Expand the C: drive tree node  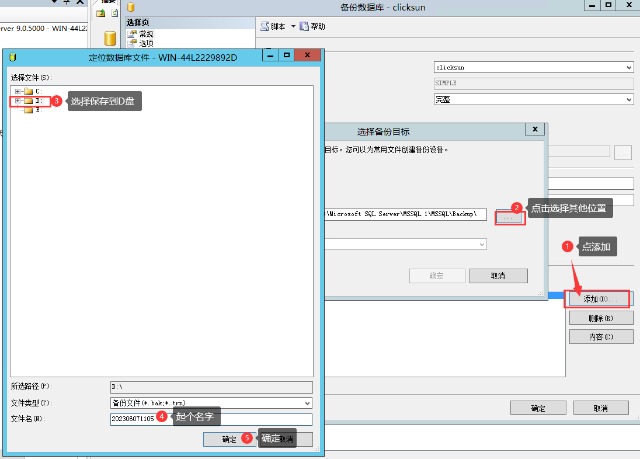click(17, 91)
